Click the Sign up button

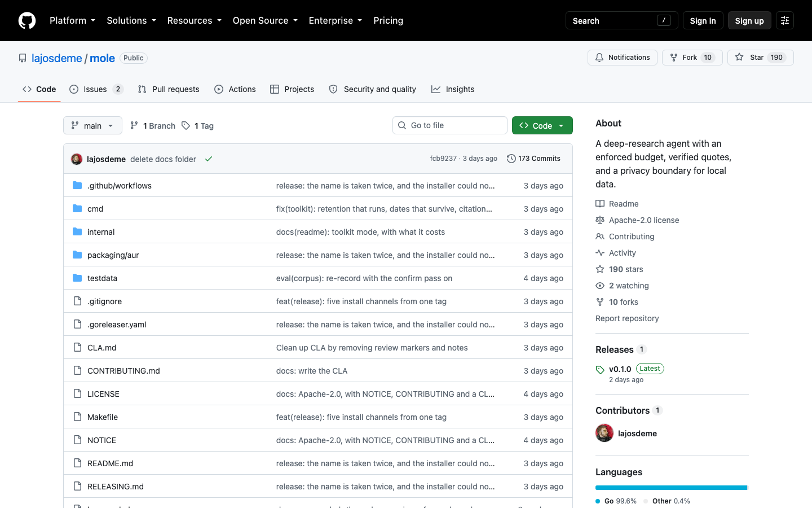coord(749,20)
